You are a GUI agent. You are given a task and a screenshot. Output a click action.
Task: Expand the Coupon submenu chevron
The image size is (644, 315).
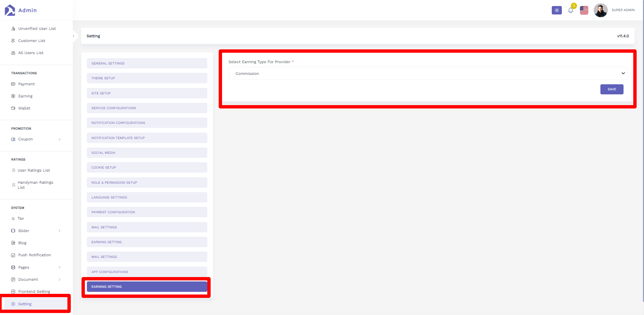pos(60,139)
